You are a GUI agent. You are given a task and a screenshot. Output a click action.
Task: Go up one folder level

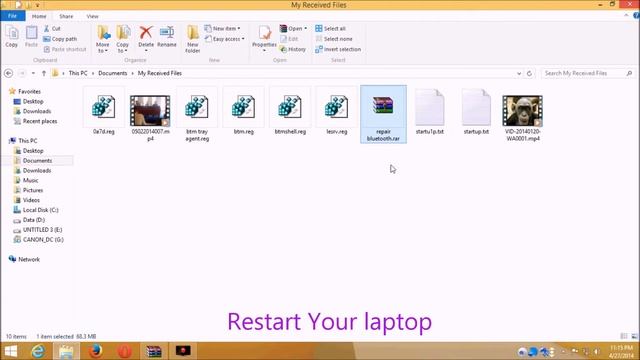pos(44,73)
